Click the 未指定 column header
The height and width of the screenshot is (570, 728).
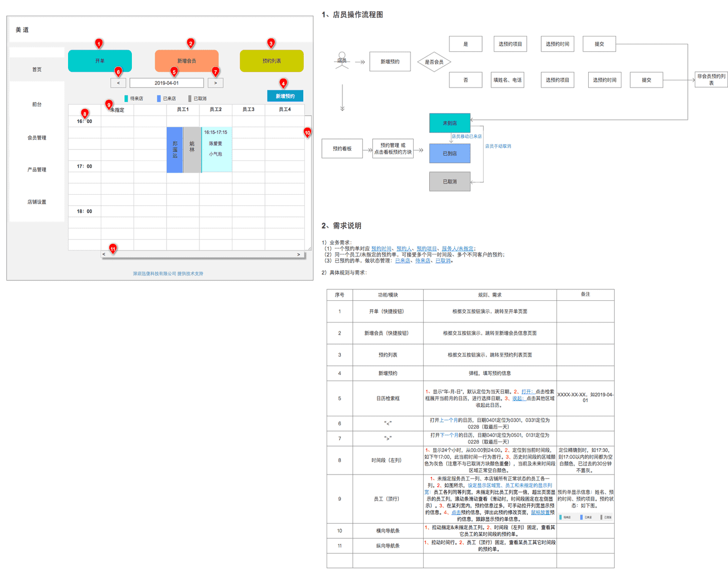point(118,110)
